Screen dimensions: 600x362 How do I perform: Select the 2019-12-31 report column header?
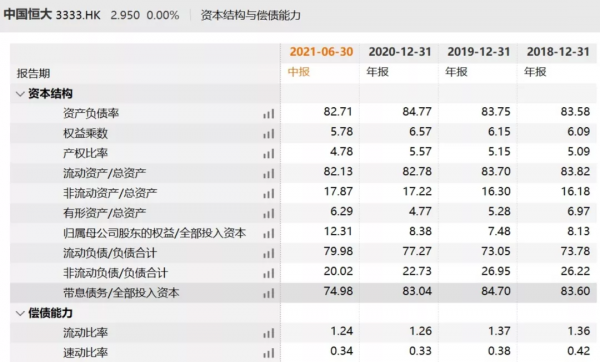point(479,52)
